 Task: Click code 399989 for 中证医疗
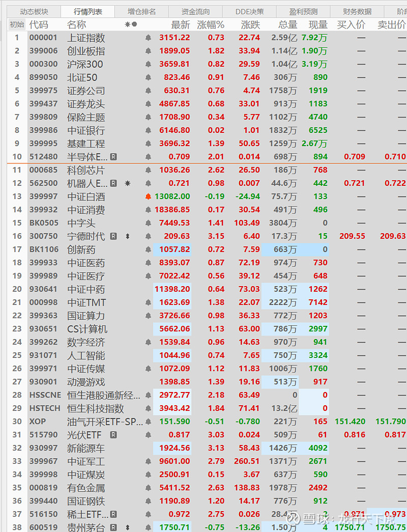click(43, 276)
